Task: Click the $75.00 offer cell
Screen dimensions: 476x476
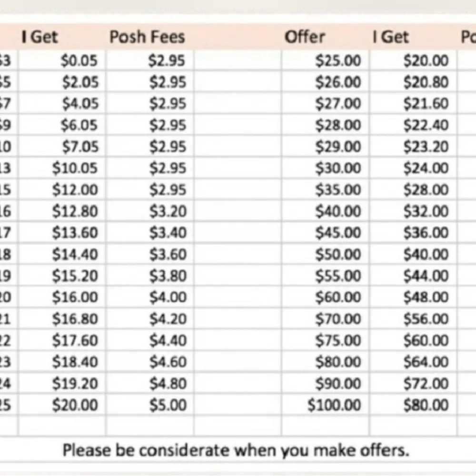Action: [x=338, y=340]
